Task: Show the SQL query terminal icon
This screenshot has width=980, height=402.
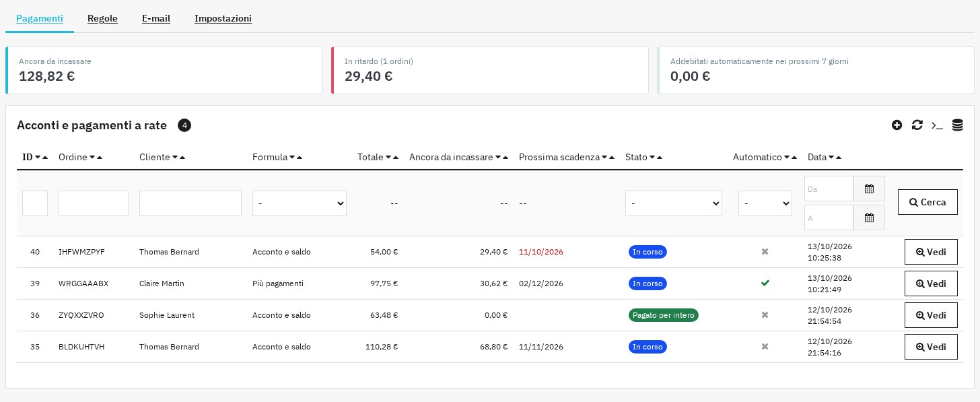Action: point(937,125)
